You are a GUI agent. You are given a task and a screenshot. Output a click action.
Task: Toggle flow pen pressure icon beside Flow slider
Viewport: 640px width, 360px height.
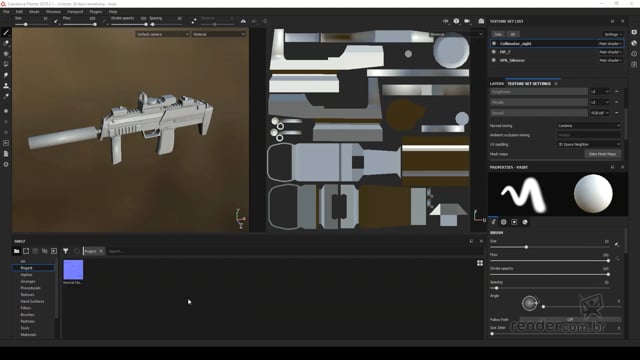[104, 21]
